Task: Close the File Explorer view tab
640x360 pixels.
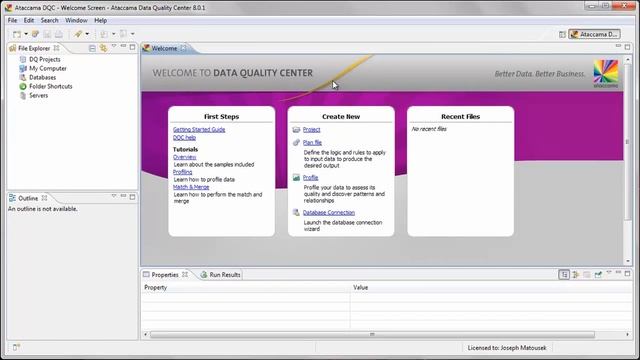Action: 56,48
